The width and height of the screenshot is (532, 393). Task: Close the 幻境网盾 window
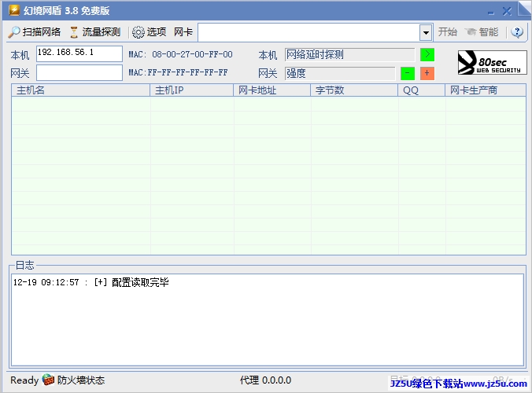507,12
